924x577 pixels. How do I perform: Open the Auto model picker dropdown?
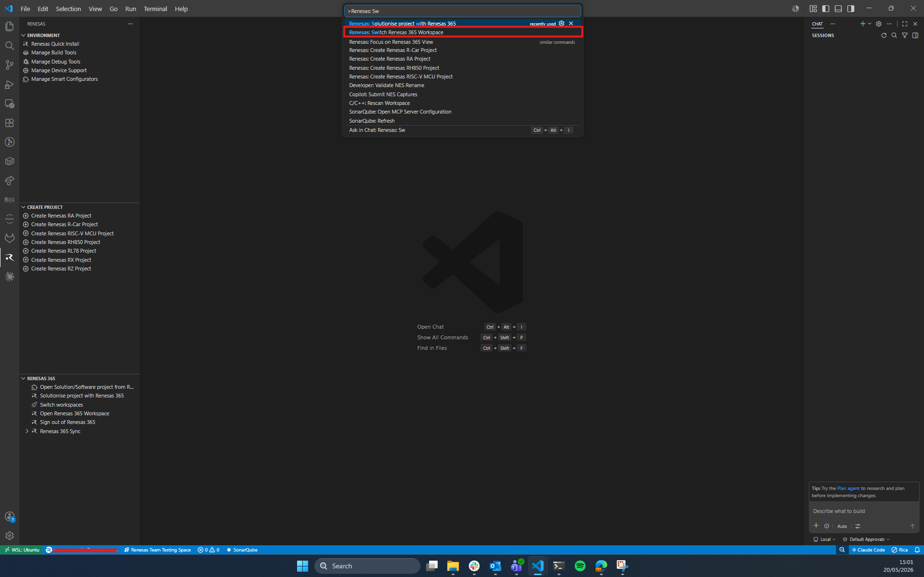pyautogui.click(x=842, y=526)
